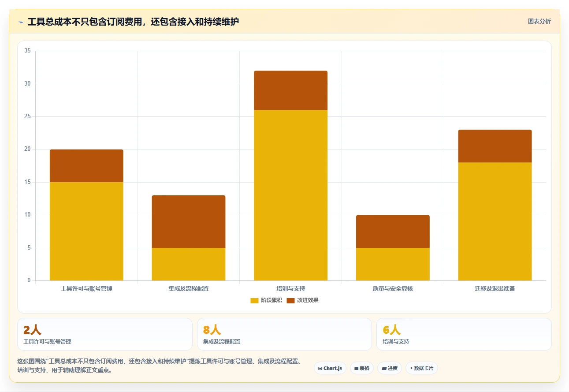Click the x-axis label 培训与支持

(291, 288)
